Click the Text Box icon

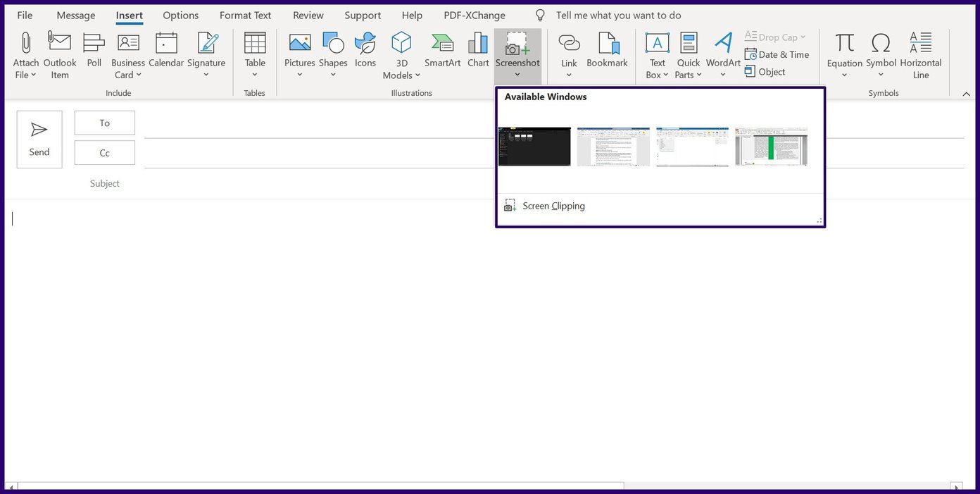pos(657,42)
